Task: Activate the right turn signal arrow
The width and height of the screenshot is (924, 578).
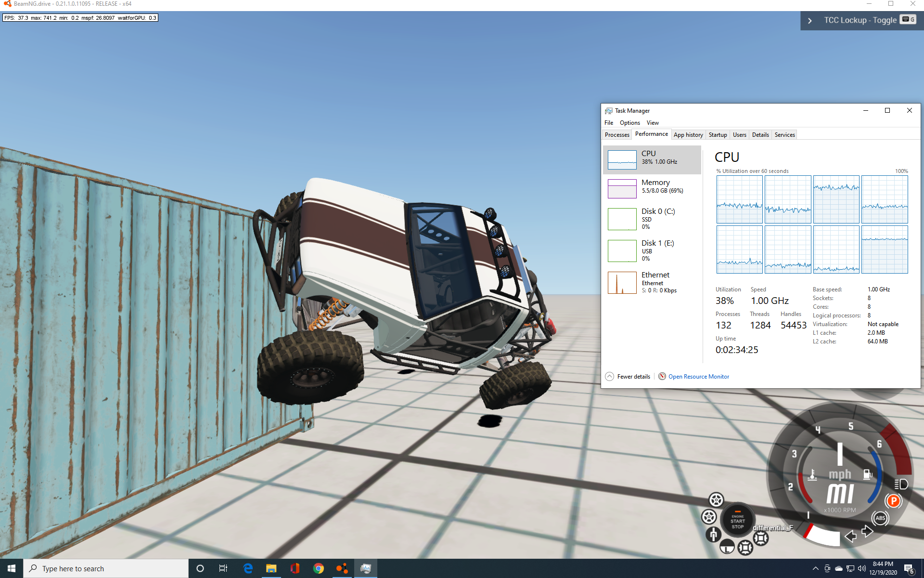Action: pyautogui.click(x=867, y=531)
